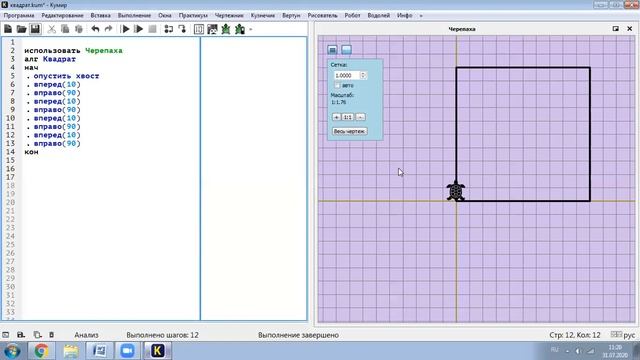Click the status bar save output icon
Screen dimensions: 640x360
[x=21, y=335]
